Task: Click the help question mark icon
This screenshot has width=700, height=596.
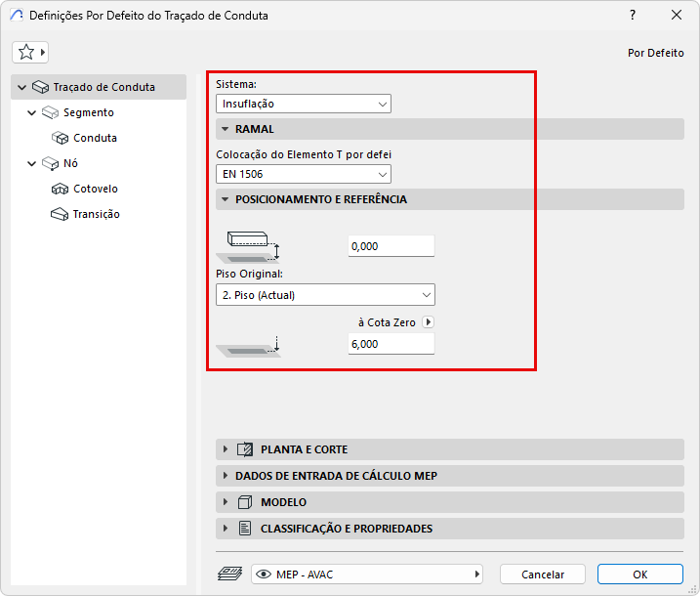Action: click(x=633, y=16)
